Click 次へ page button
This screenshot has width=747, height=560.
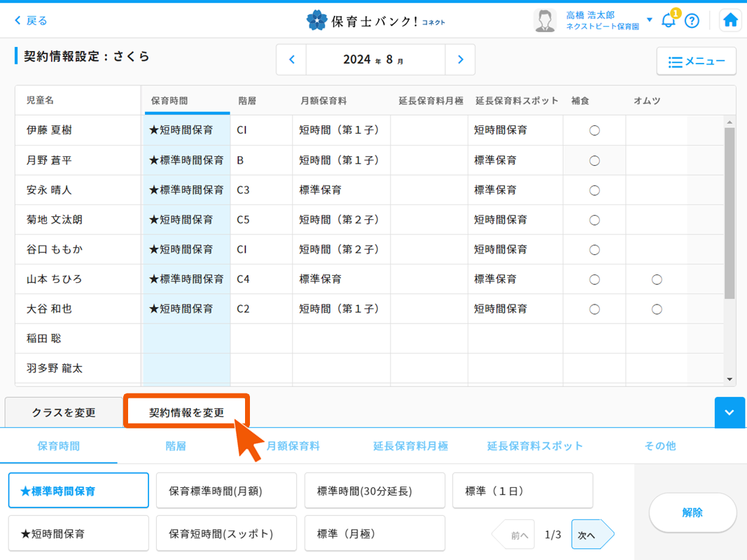coord(592,535)
